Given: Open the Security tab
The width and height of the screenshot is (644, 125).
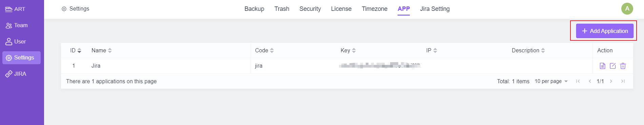Looking at the screenshot, I should click(310, 9).
